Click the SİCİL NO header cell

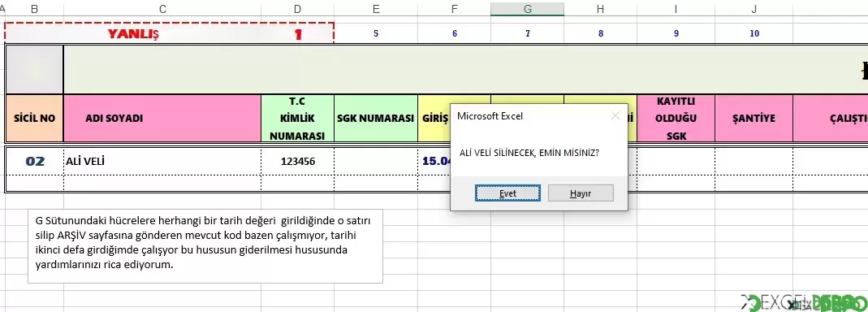click(34, 118)
